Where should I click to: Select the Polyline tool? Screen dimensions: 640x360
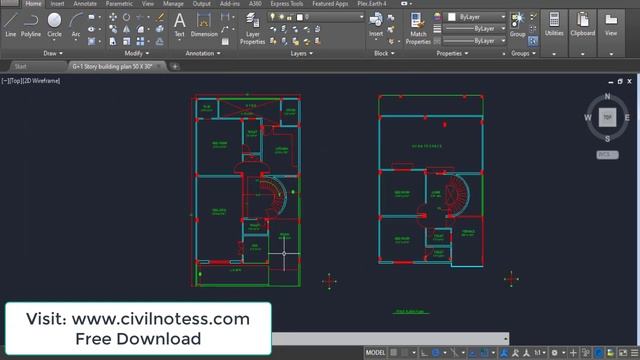tap(31, 24)
